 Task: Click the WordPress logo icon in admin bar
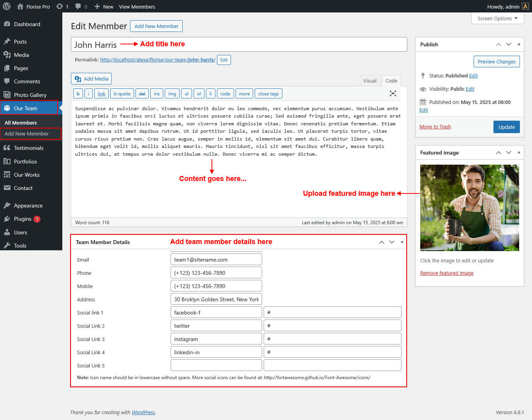pos(7,7)
